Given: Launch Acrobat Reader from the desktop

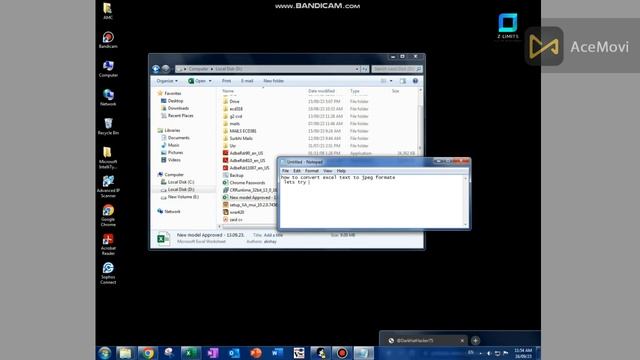Looking at the screenshot, I should (x=108, y=244).
